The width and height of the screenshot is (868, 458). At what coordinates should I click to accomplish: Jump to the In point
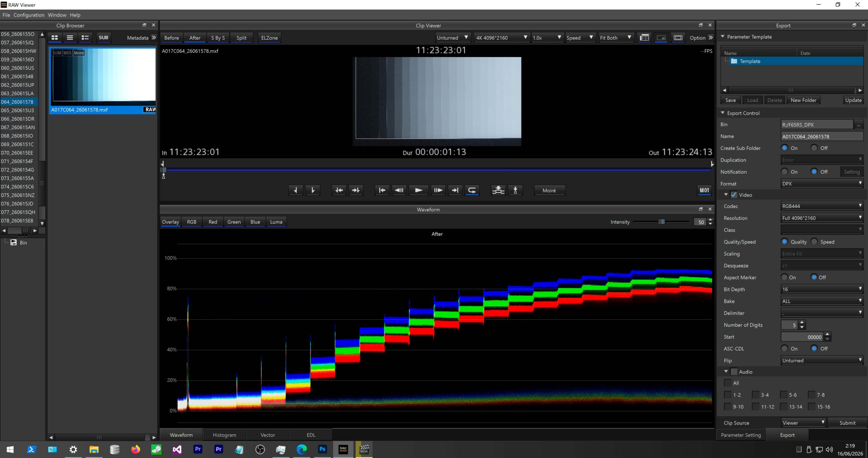click(339, 190)
